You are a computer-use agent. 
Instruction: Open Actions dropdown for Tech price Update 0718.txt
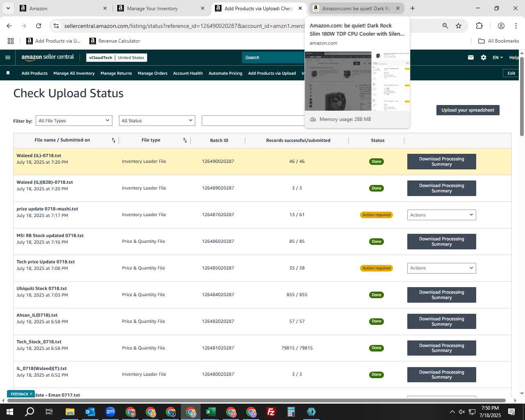coord(442,268)
